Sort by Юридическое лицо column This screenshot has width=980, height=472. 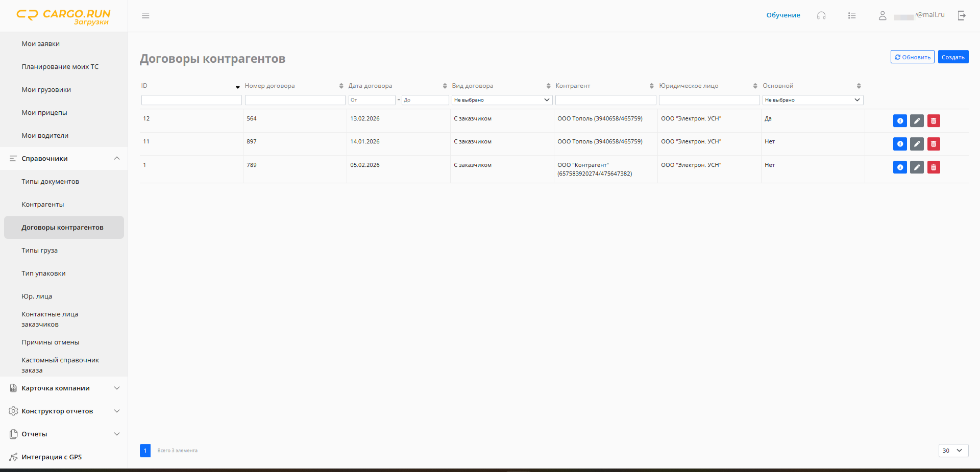click(x=755, y=86)
